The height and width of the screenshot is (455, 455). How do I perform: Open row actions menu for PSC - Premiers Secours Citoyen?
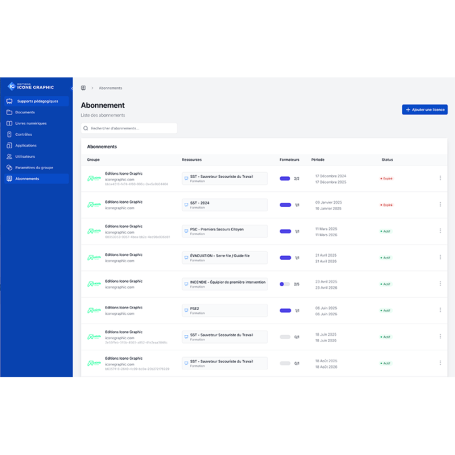pyautogui.click(x=440, y=231)
